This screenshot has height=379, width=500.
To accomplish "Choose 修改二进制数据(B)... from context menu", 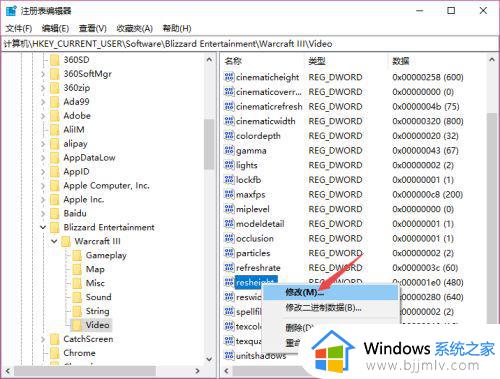I will click(x=331, y=307).
